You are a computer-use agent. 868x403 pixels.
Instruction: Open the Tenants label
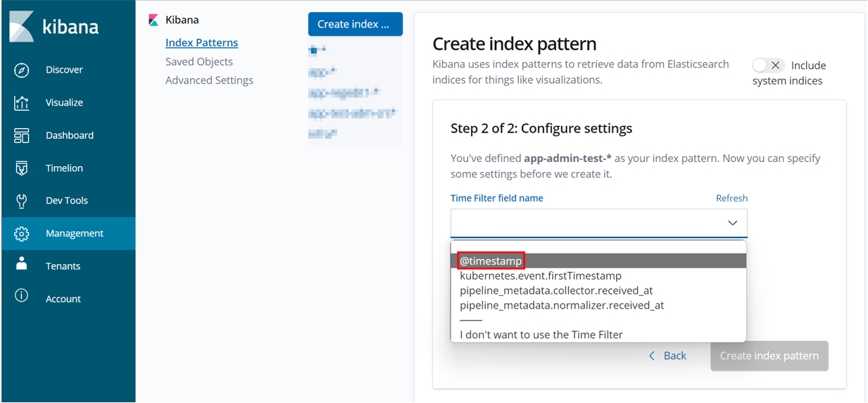(63, 266)
